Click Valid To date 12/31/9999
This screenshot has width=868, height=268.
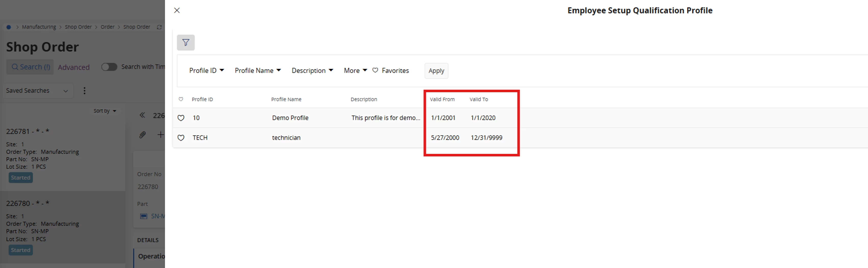[x=486, y=138]
